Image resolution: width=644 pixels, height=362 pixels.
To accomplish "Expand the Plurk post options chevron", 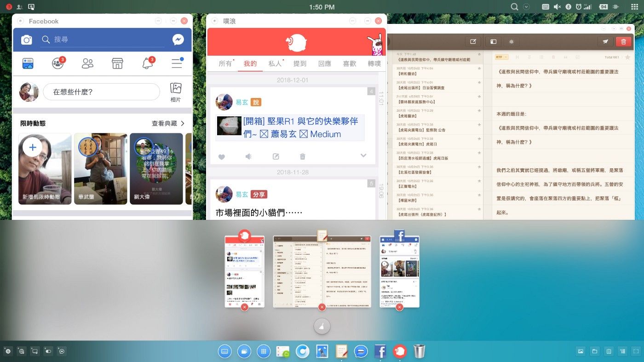I will 363,155.
